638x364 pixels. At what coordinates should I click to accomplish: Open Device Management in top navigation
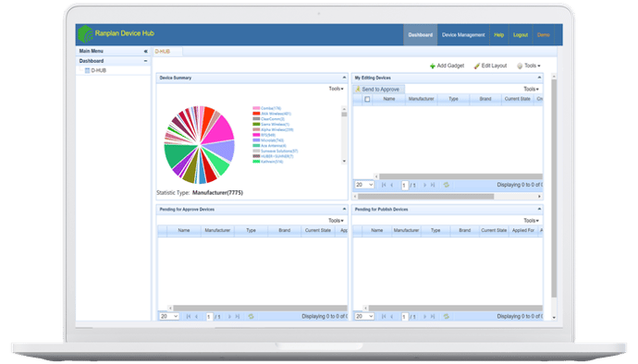point(463,35)
